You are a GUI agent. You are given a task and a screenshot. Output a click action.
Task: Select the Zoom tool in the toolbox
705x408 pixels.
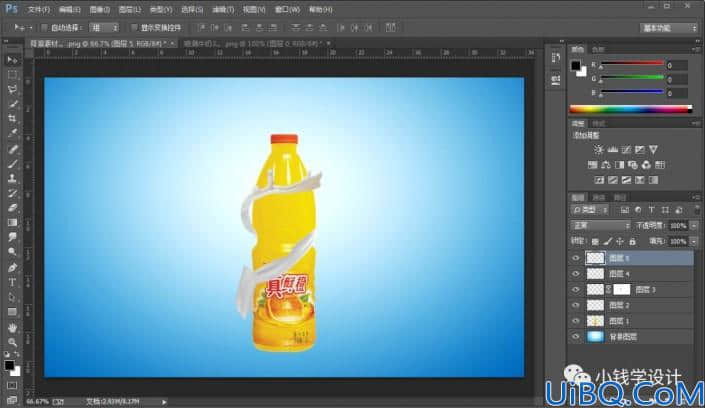12,342
